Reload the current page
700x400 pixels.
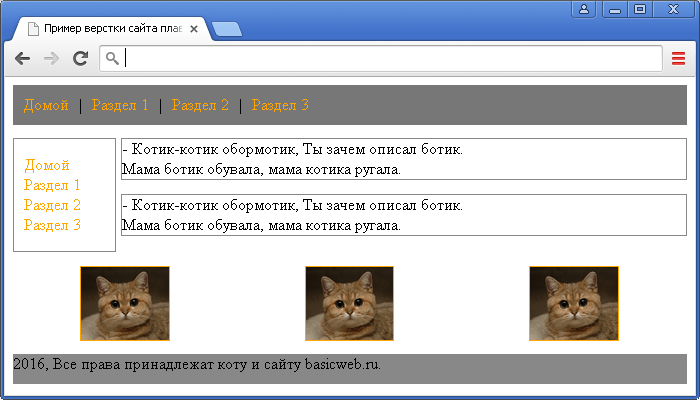point(80,59)
